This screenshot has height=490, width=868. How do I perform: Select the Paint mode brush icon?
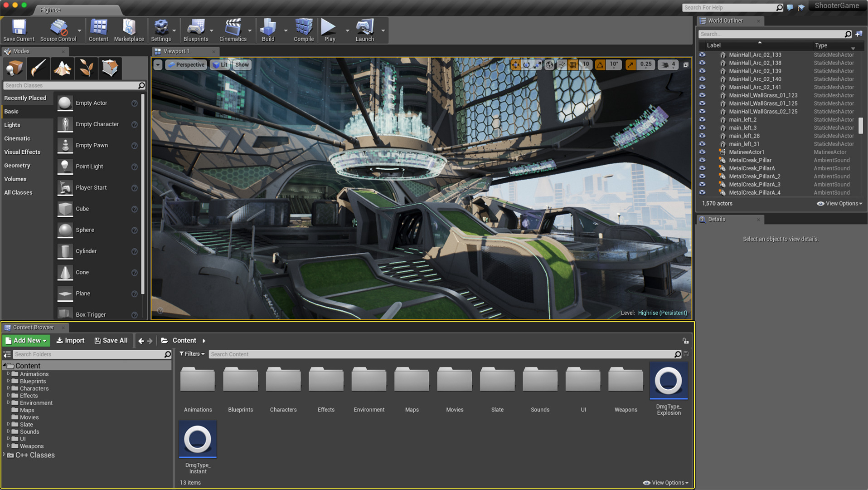(38, 68)
